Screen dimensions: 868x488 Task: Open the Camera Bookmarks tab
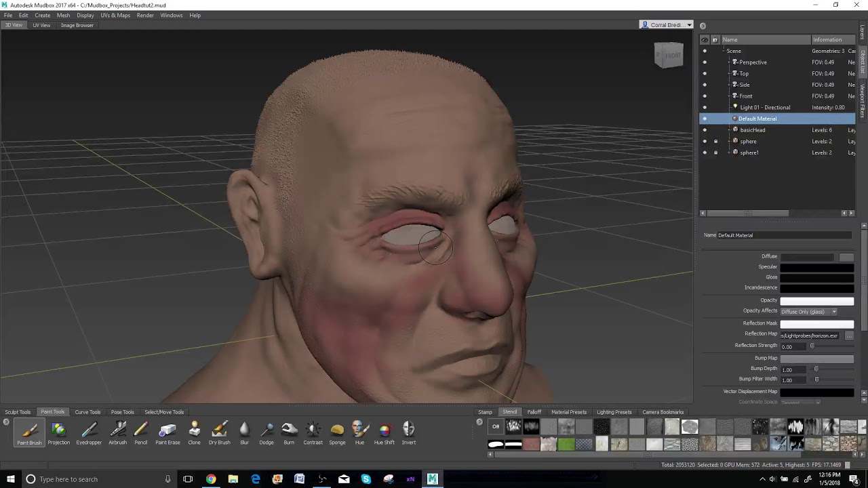coord(663,412)
